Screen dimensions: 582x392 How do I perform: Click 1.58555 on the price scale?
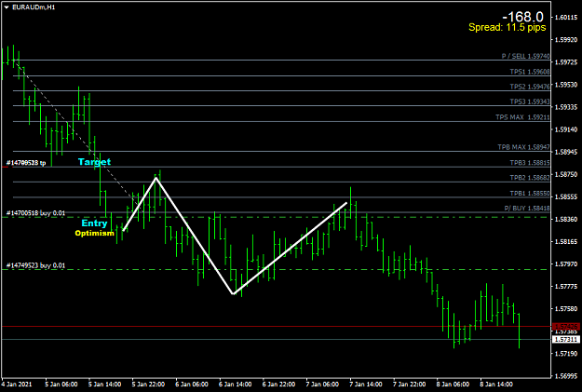click(565, 196)
